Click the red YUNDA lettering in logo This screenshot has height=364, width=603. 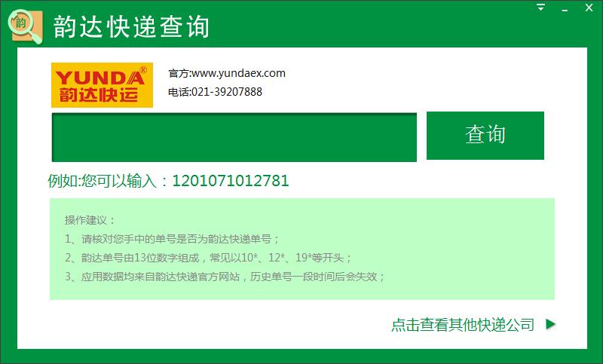point(100,78)
